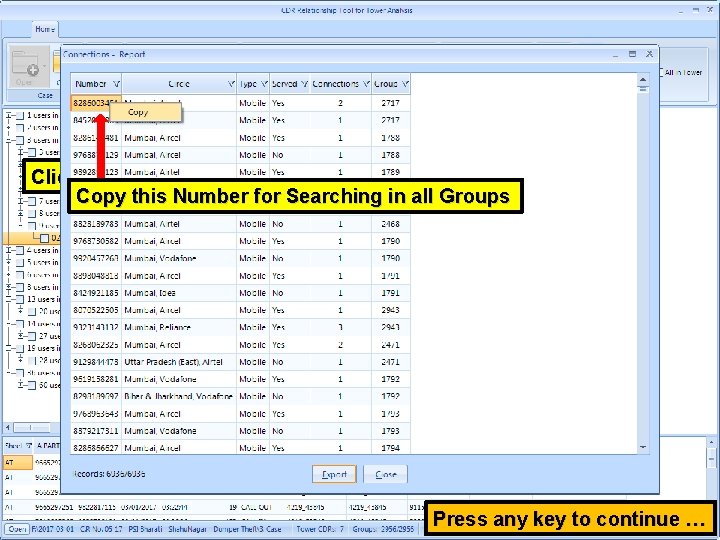This screenshot has height=540, width=720.
Task: Click the 'Records: 6036/6036' label
Action: (x=109, y=474)
